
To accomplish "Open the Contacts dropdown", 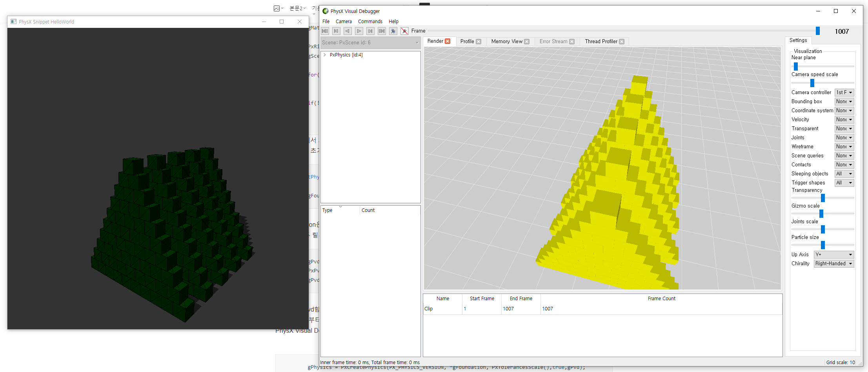I will (x=844, y=165).
